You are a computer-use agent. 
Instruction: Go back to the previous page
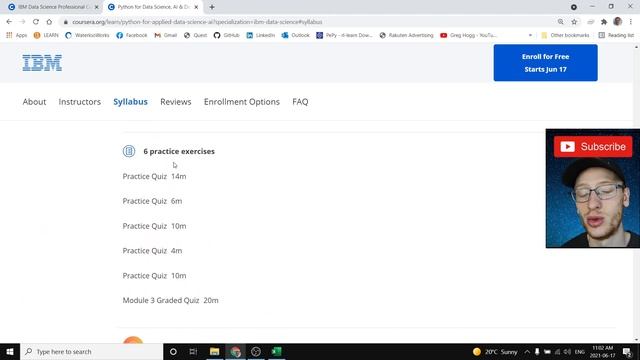click(x=9, y=22)
